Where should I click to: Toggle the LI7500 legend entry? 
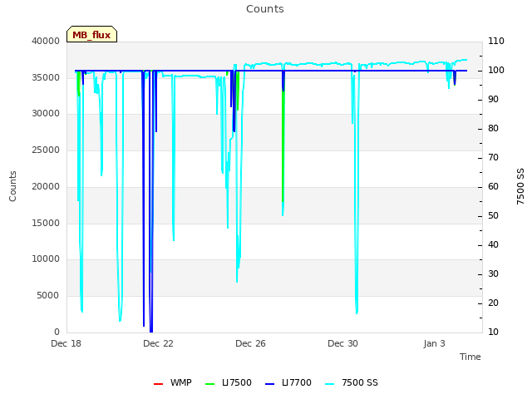[229, 382]
